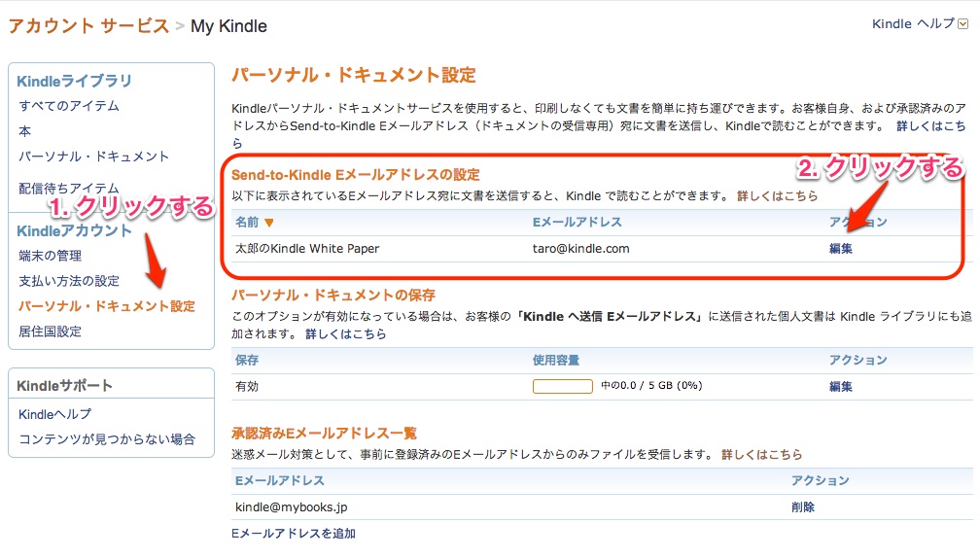Click the storage usage progress bar
The height and width of the screenshot is (558, 980).
(x=563, y=386)
